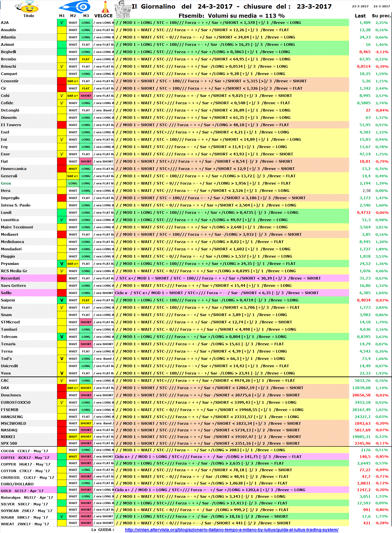Select the Geox title cell
The image size is (392, 533).
(x=29, y=183)
